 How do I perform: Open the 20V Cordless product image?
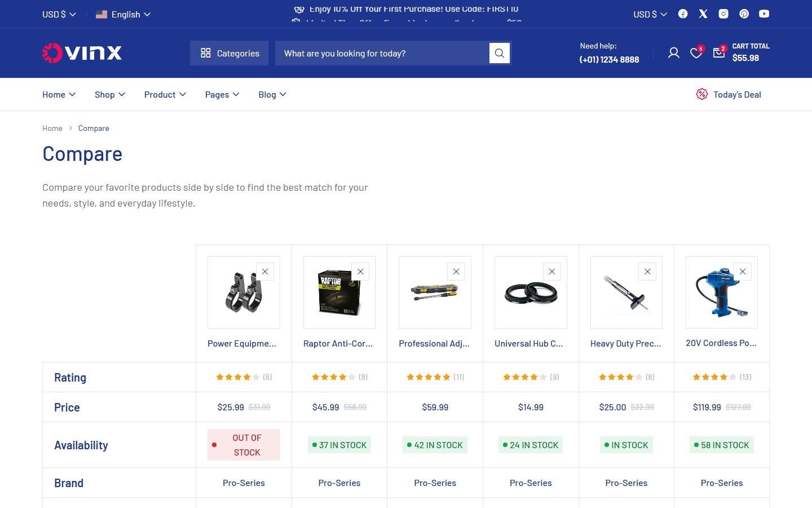tap(722, 292)
